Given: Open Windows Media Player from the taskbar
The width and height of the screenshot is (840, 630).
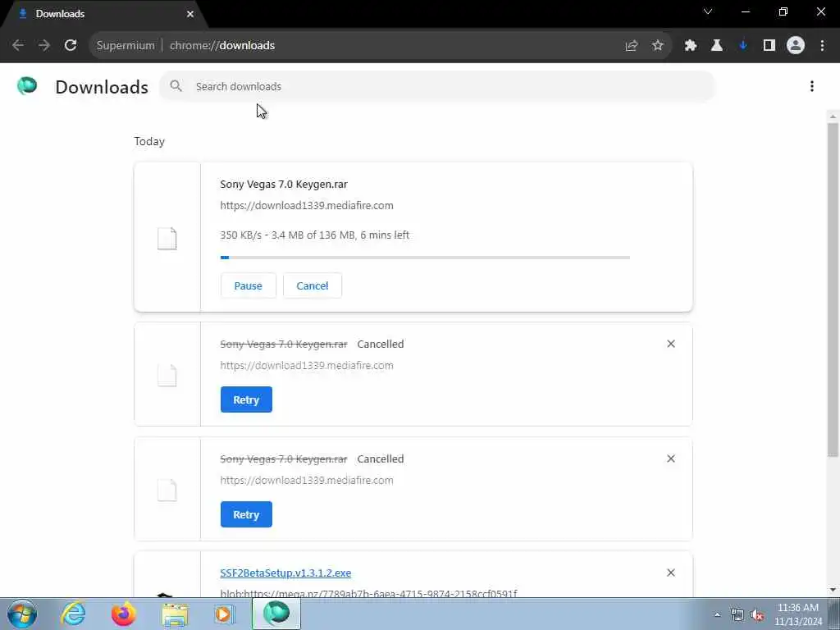Looking at the screenshot, I should (225, 614).
